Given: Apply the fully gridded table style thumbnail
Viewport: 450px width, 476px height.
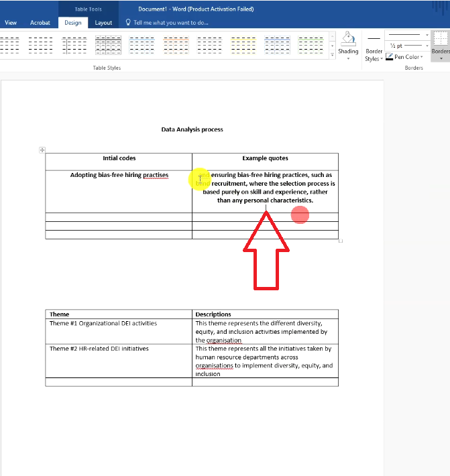Looking at the screenshot, I should (108, 45).
